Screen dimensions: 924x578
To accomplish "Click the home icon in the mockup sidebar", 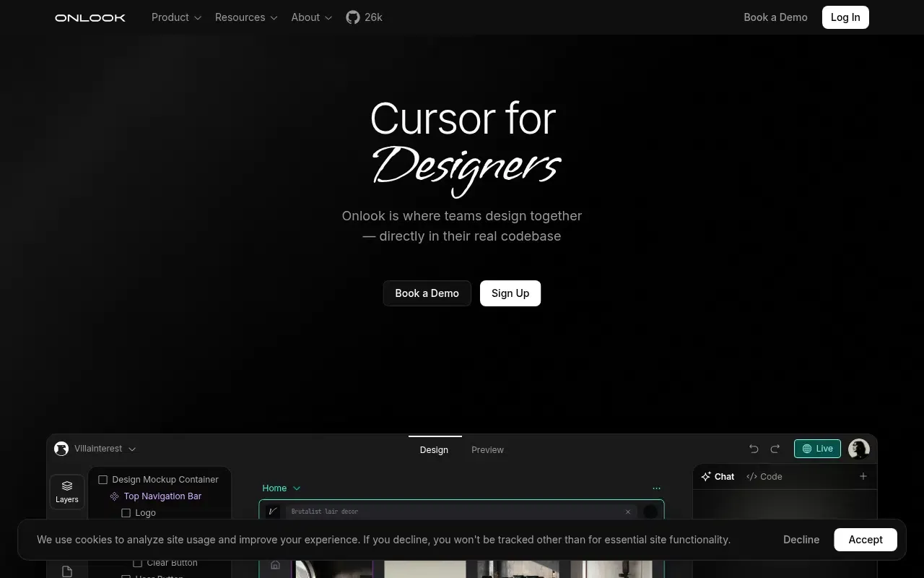I will click(x=275, y=565).
